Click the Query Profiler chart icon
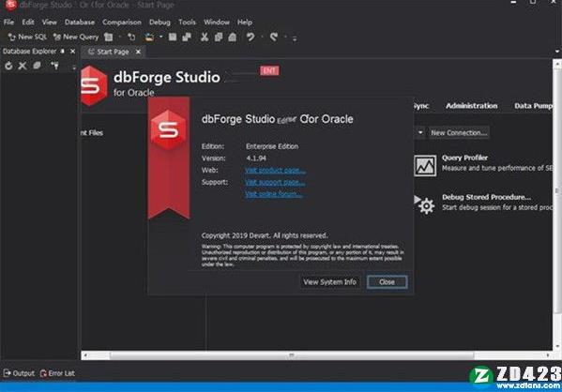The image size is (562, 392). [425, 166]
